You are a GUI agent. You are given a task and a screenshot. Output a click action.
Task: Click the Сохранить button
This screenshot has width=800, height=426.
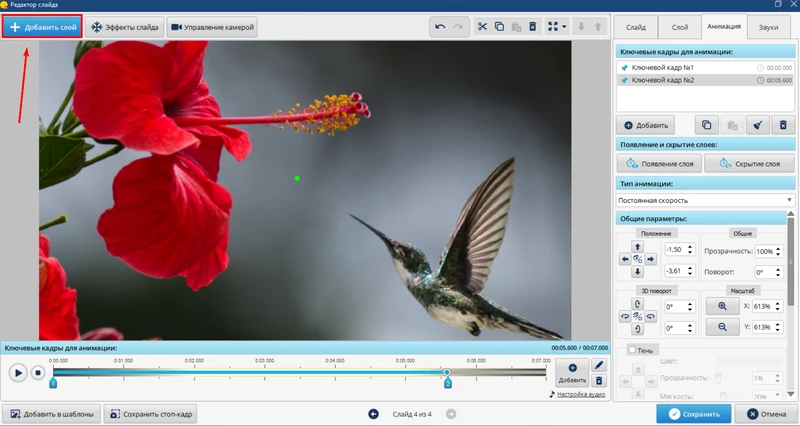tap(693, 413)
